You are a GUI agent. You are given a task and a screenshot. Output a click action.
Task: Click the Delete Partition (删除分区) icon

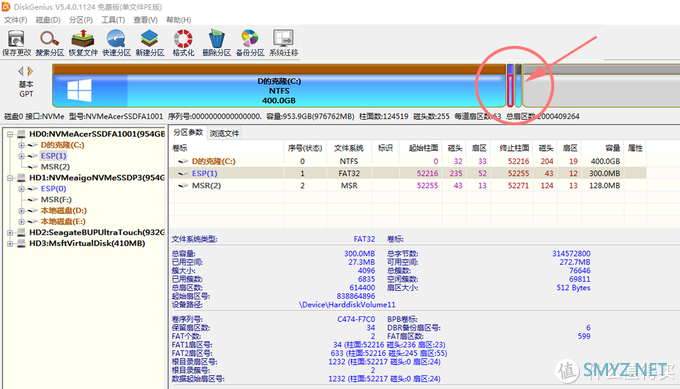[216, 42]
